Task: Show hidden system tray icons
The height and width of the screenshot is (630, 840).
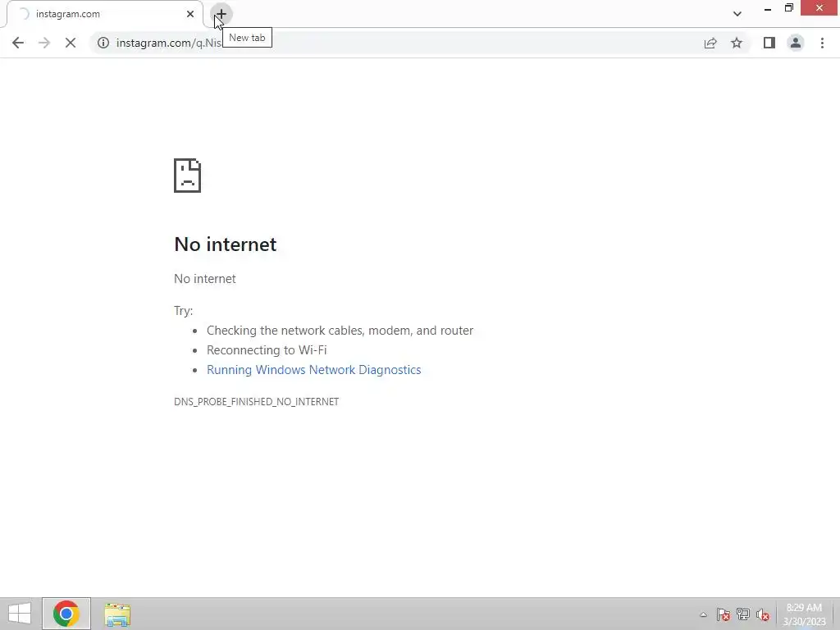Action: [703, 614]
